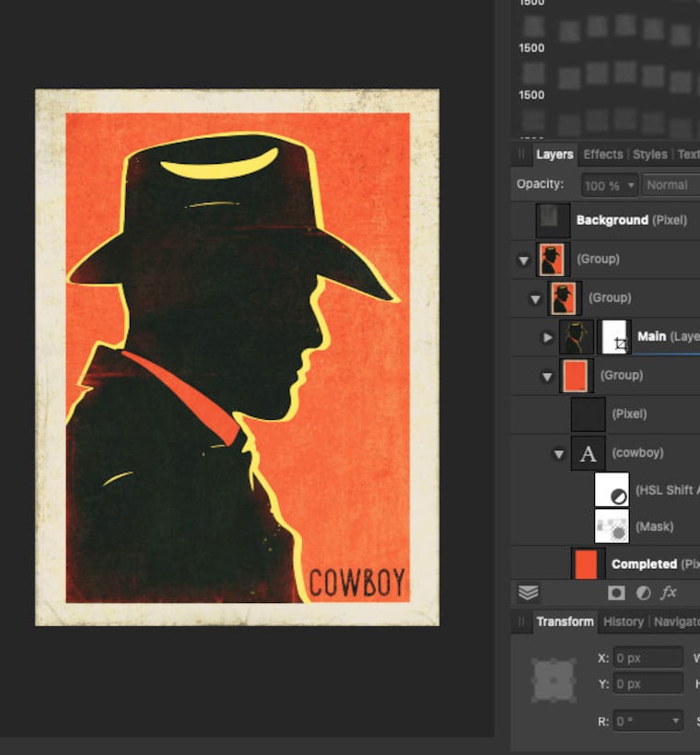Select the Background pixel layer thumbnail
Screen dimensions: 700x755
coord(553,221)
